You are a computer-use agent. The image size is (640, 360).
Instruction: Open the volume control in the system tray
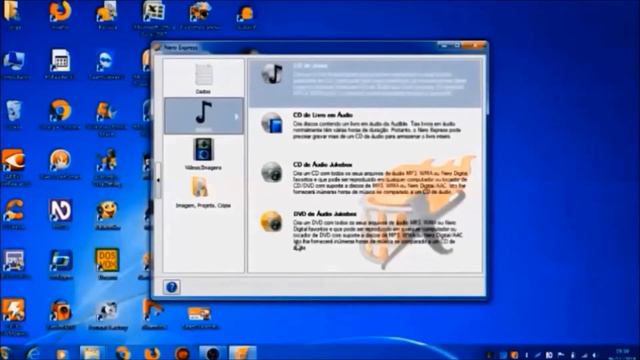click(594, 355)
